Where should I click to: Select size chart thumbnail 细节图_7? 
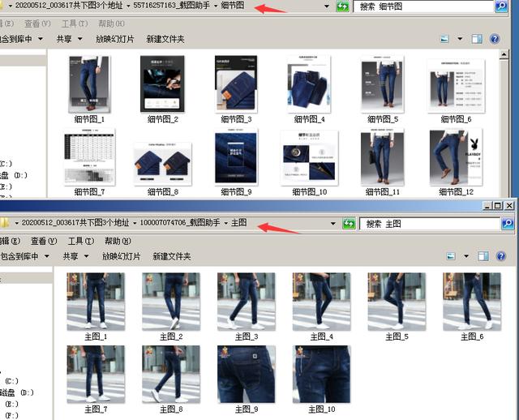(89, 157)
